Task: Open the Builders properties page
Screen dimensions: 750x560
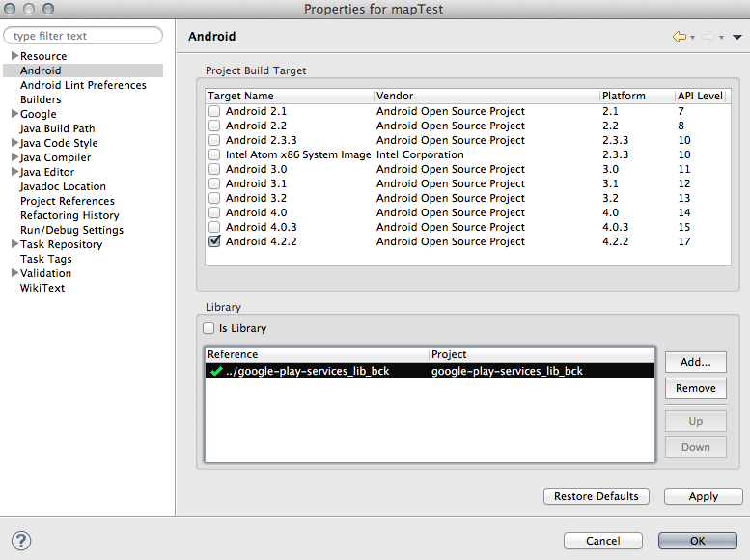Action: coord(41,99)
